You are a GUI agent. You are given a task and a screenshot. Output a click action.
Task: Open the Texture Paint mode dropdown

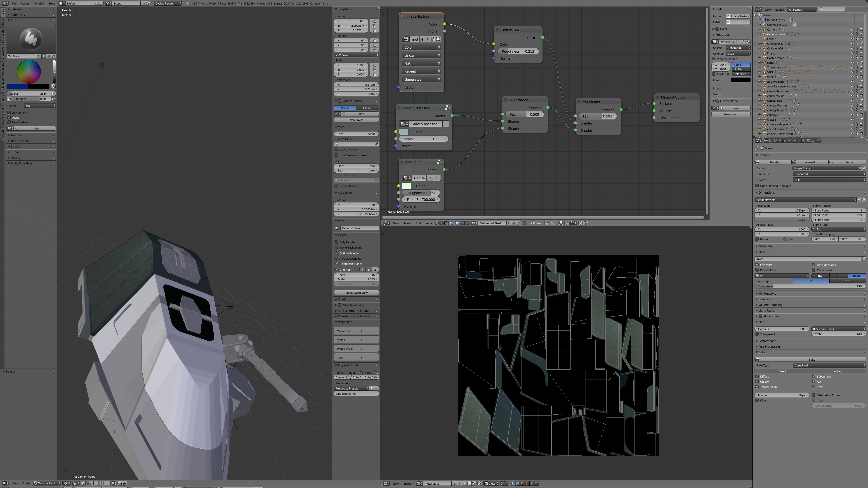47,483
